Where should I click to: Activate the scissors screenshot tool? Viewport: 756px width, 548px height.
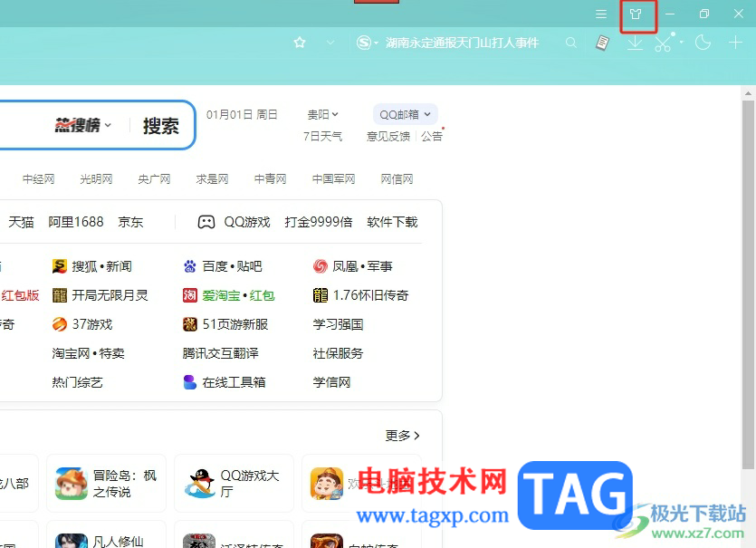pos(663,43)
